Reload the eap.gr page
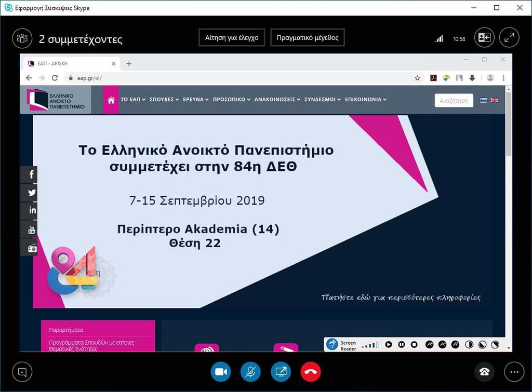 point(55,78)
